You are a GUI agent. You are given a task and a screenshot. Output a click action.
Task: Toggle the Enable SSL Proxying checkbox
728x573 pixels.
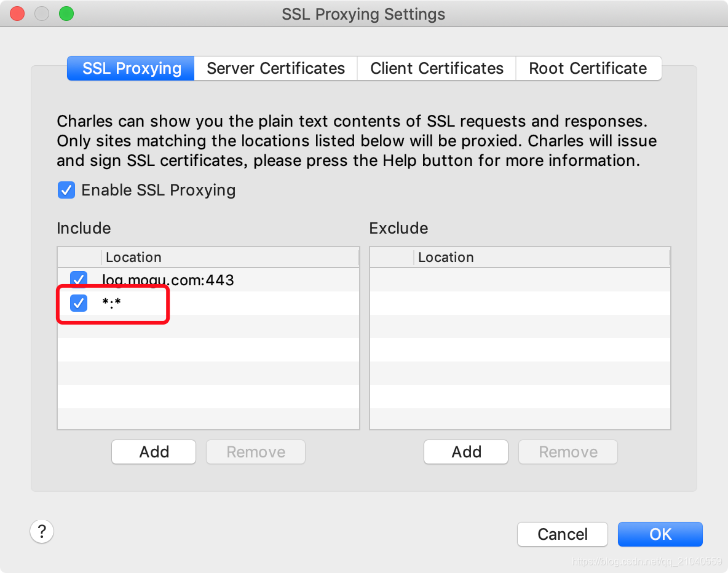click(x=66, y=190)
